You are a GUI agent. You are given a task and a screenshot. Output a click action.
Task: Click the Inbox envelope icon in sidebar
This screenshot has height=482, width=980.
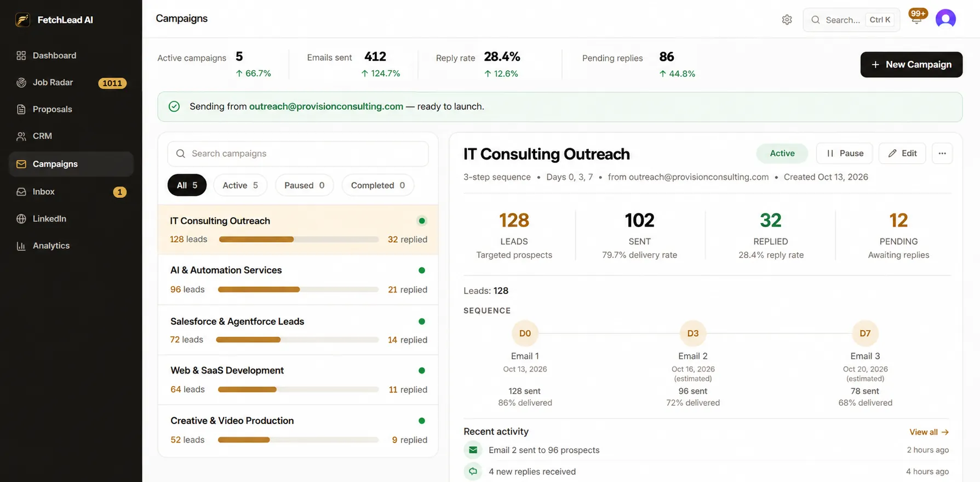click(21, 191)
